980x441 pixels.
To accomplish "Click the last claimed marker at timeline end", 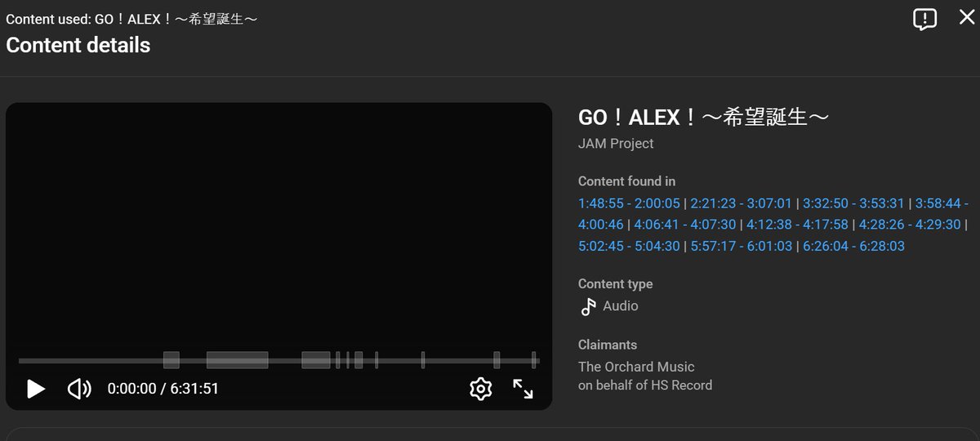I will click(x=533, y=360).
